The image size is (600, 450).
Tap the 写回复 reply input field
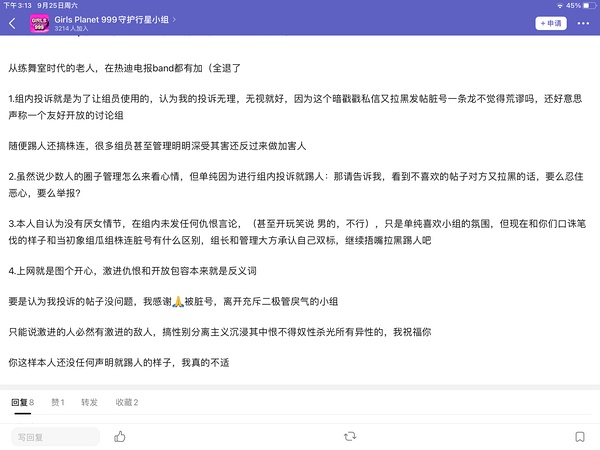[x=55, y=436]
